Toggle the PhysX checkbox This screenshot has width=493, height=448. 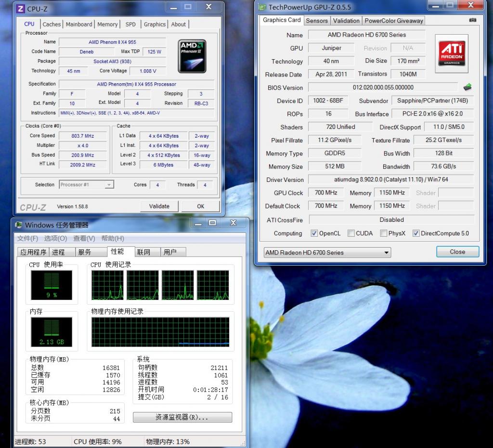click(383, 233)
